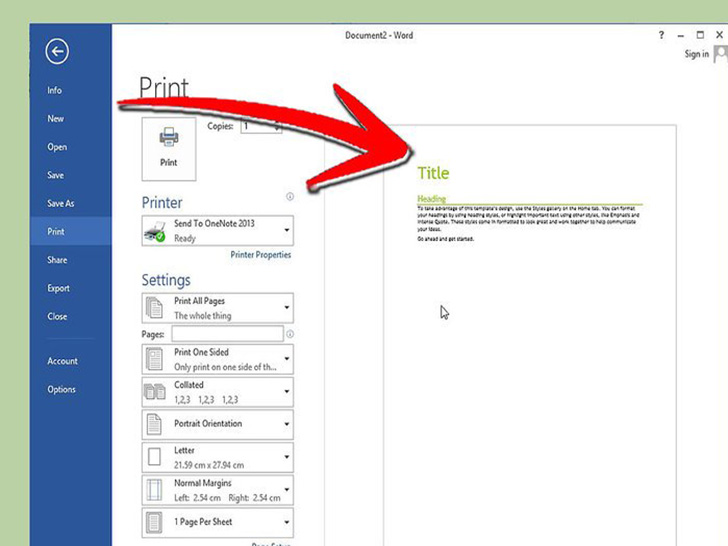
Task: Click the Printer Properties link
Action: [260, 254]
